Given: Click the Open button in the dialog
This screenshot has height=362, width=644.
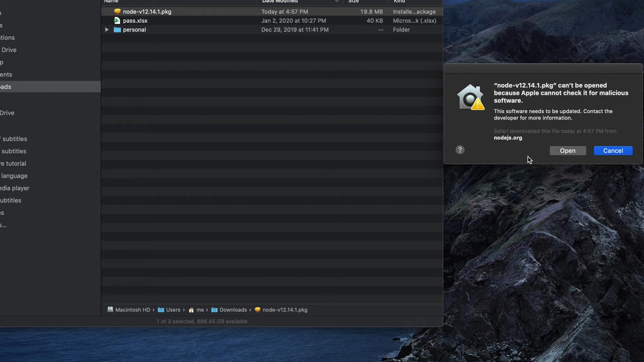Looking at the screenshot, I should click(x=567, y=151).
